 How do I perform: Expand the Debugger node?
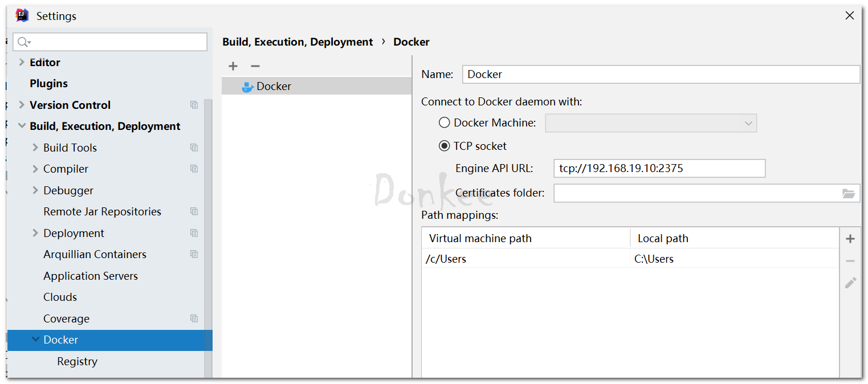(35, 190)
